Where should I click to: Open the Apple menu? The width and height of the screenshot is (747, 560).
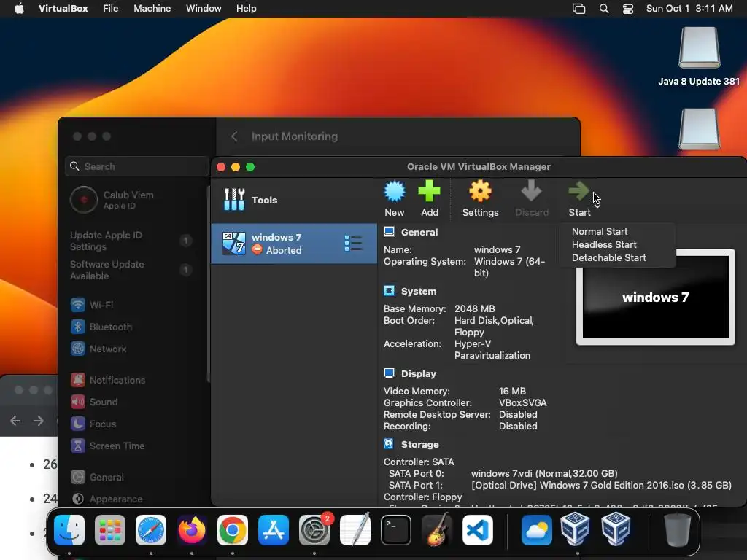(19, 9)
